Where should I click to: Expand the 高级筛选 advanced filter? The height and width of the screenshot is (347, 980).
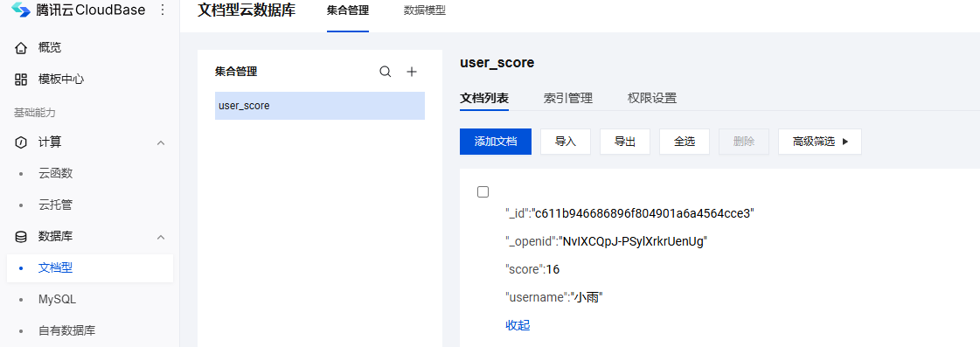[820, 142]
